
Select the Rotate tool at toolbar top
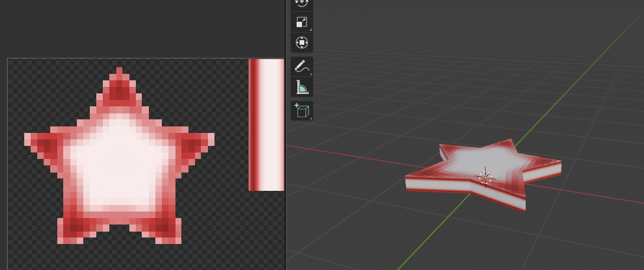(301, 3)
